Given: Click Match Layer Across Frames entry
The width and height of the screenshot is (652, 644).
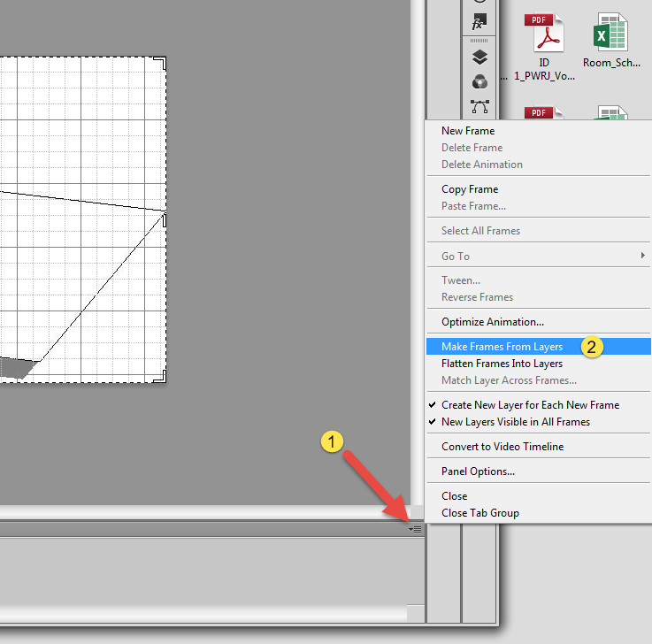Looking at the screenshot, I should click(x=538, y=380).
